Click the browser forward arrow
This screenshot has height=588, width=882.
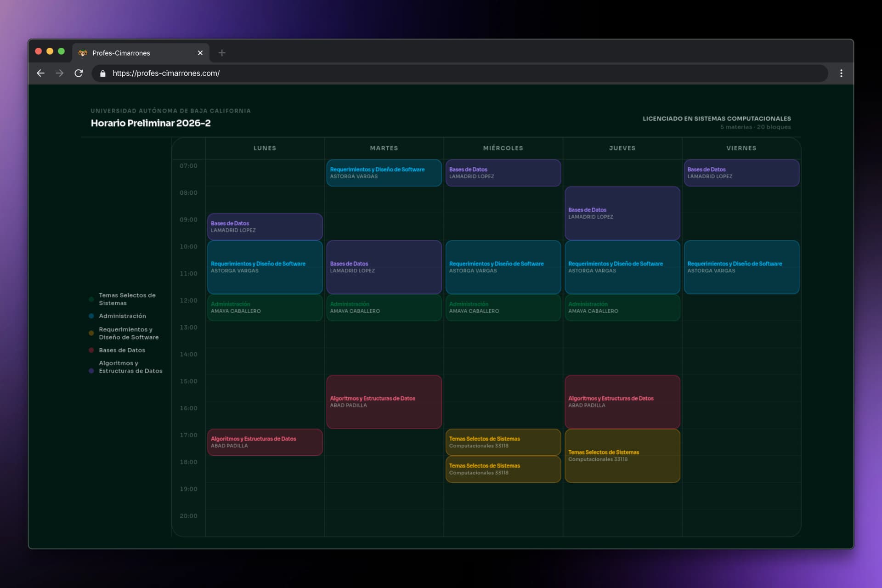(x=60, y=73)
